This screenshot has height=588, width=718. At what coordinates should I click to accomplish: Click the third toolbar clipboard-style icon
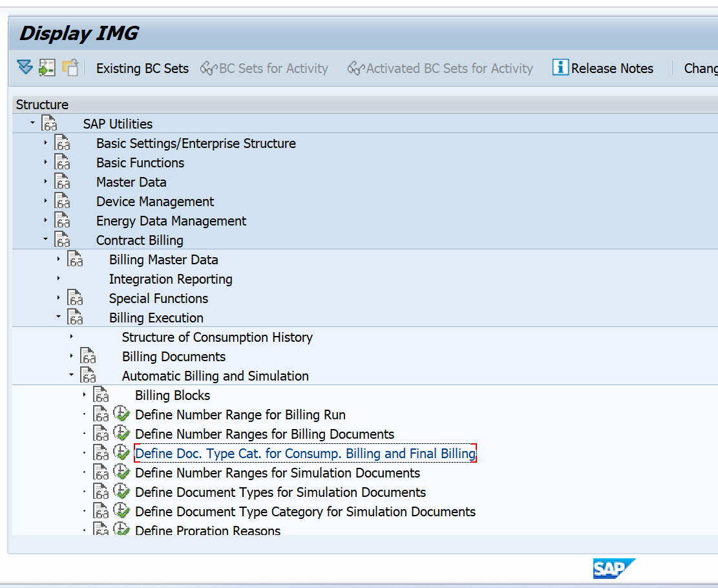[x=70, y=68]
